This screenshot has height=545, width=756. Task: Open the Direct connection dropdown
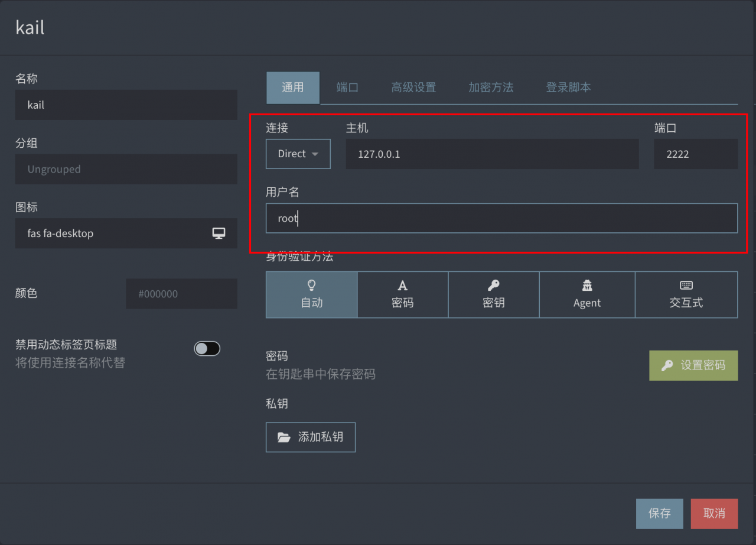(298, 154)
